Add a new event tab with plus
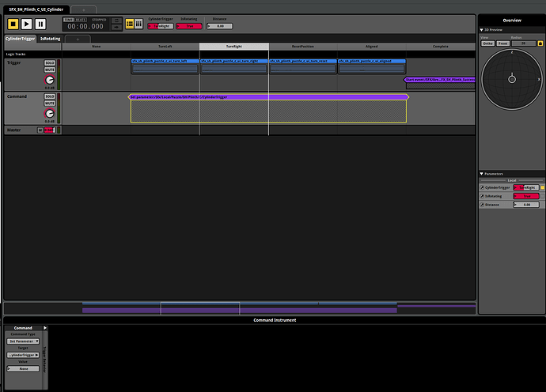This screenshot has width=546, height=392. coord(84,10)
